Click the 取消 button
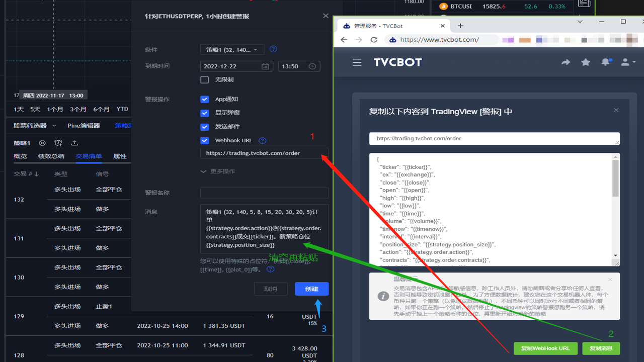The width and height of the screenshot is (644, 362). (271, 289)
